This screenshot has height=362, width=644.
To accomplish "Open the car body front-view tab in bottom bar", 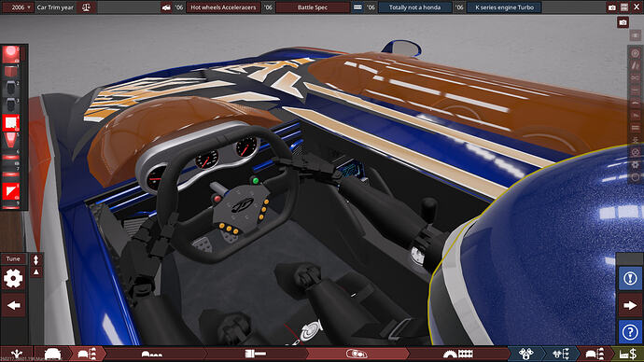I will (x=52, y=354).
